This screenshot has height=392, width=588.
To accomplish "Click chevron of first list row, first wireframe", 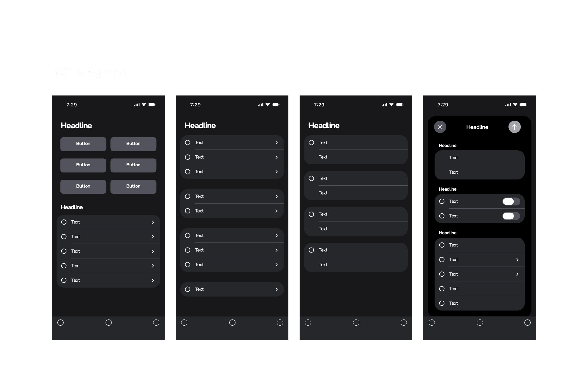I will [x=153, y=222].
